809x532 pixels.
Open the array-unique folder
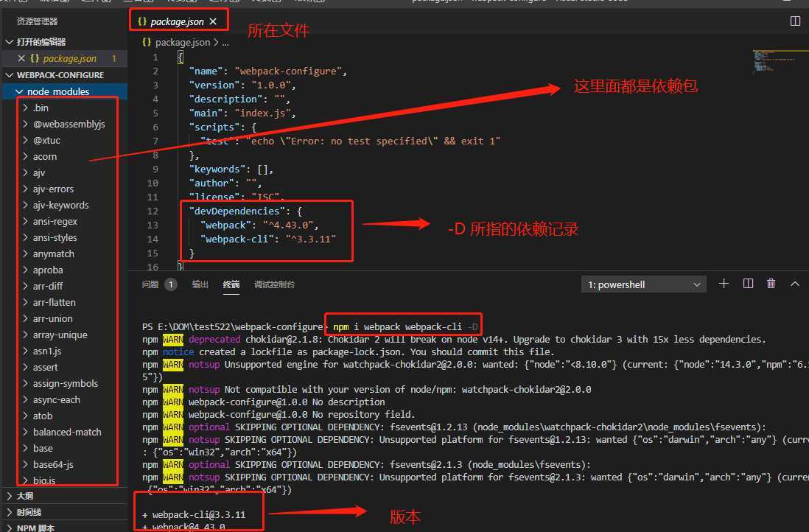coord(60,335)
